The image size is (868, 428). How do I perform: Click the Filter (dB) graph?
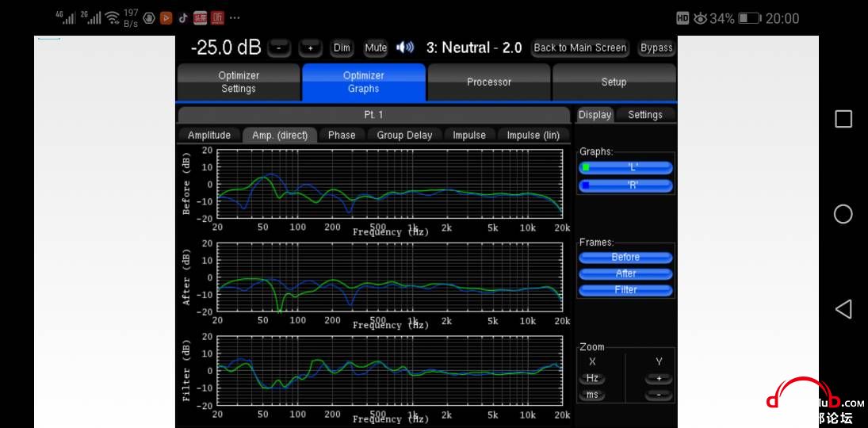coord(390,370)
